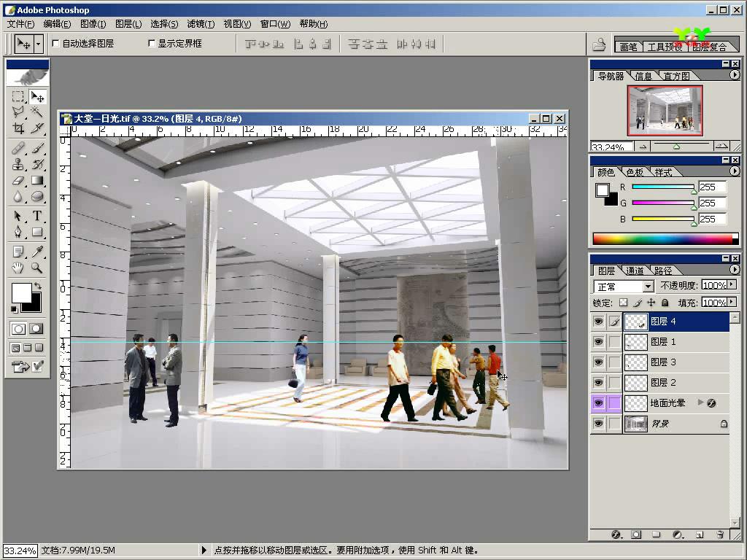
Task: Switch to the 通道 tab
Action: 635,271
